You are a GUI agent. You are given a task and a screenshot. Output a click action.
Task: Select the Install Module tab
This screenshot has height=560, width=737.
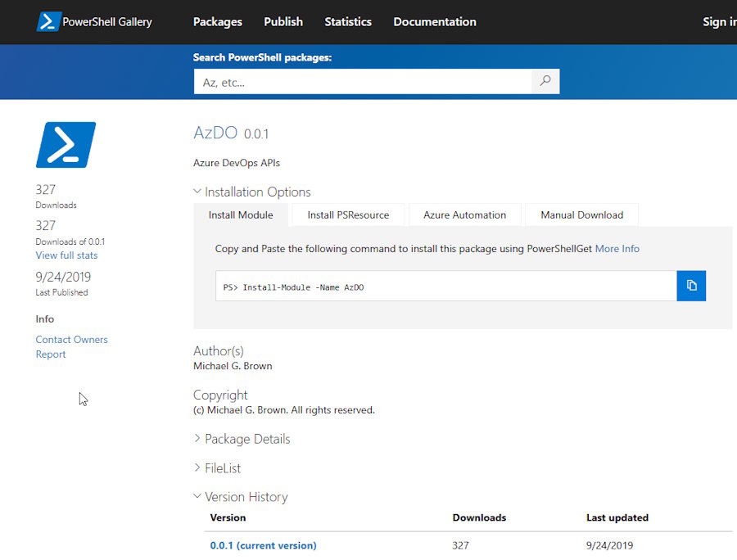(241, 215)
